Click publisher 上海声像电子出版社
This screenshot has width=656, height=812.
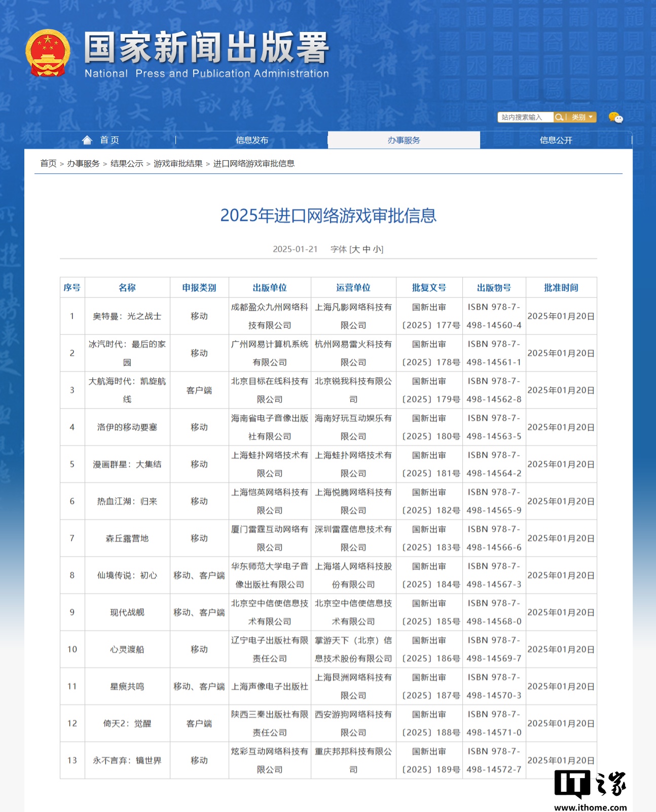tap(270, 686)
